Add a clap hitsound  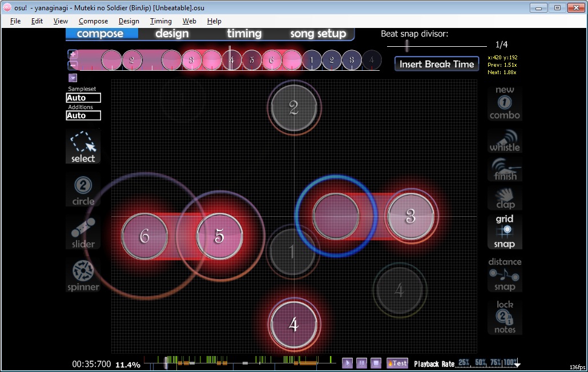coord(505,198)
